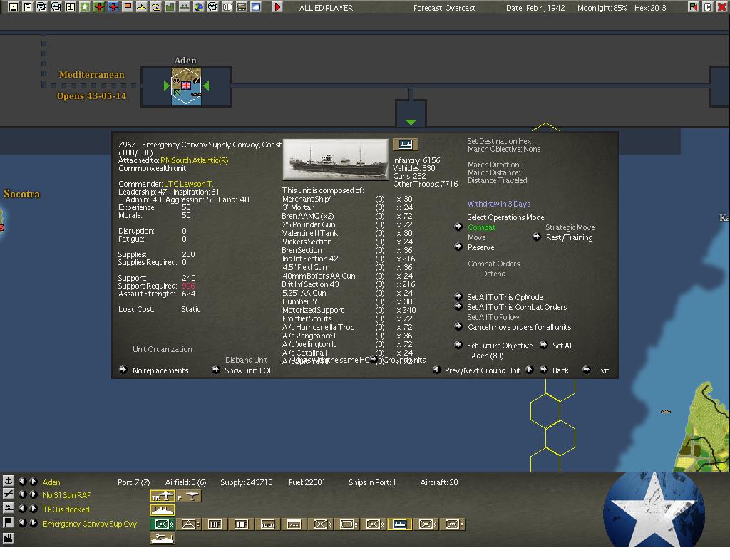730x560 pixels.
Task: Click the merchant ship photo thumbnail
Action: pos(335,160)
